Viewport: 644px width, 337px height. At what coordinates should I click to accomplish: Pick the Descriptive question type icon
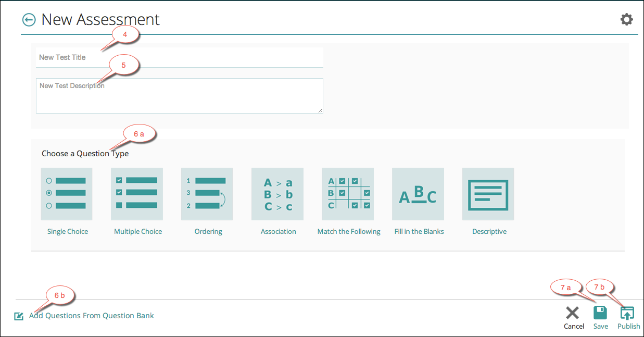(488, 194)
